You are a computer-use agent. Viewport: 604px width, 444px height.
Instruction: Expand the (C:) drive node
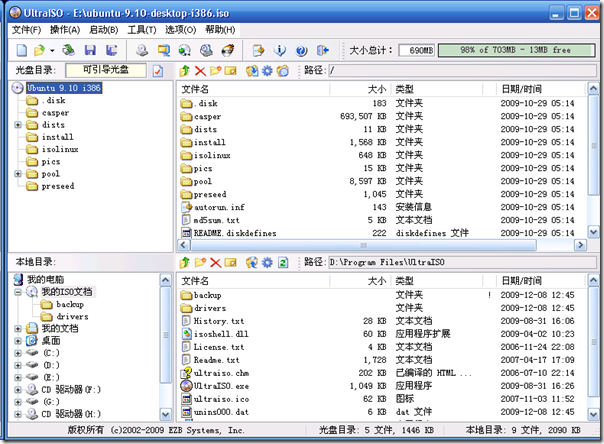point(18,353)
